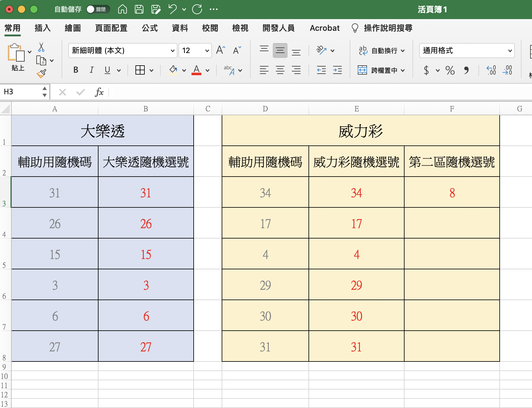
Task: Switch to the 繪圖 tab
Action: tap(73, 28)
